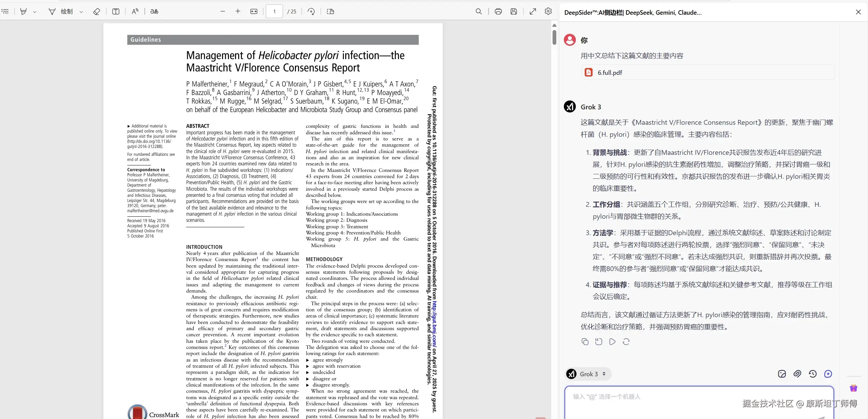This screenshot has height=419, width=868.
Task: Click the page number input box
Action: [x=274, y=12]
